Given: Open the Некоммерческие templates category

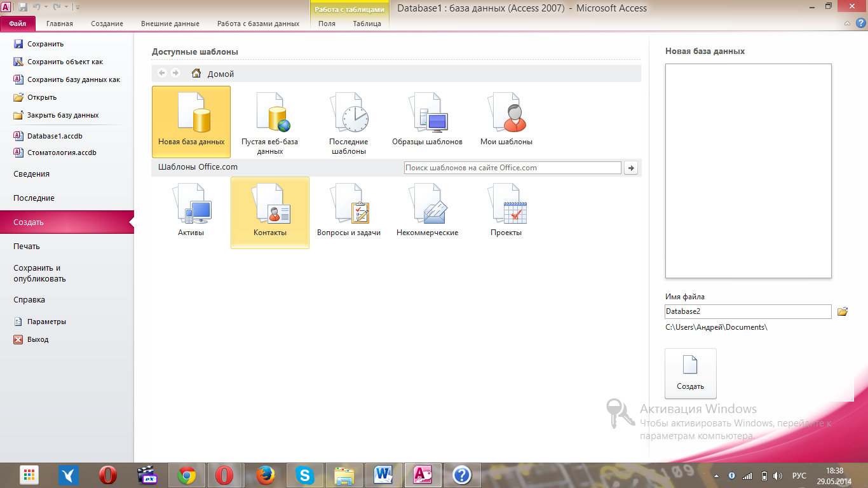Looking at the screenshot, I should tap(428, 213).
